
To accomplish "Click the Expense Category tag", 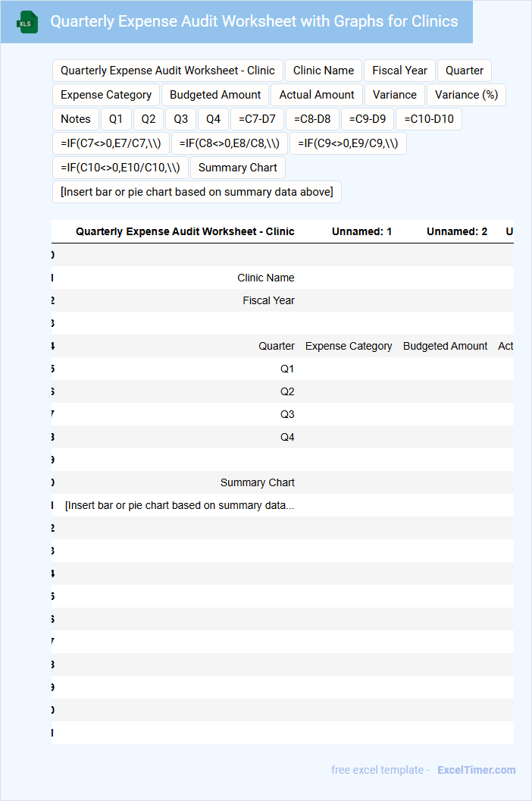I will click(x=105, y=95).
